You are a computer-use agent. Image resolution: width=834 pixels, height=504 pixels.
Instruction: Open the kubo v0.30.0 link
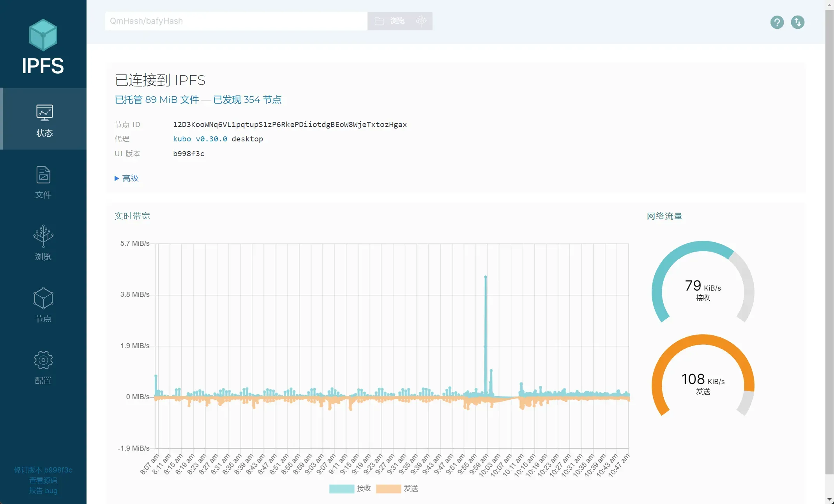[x=200, y=139]
